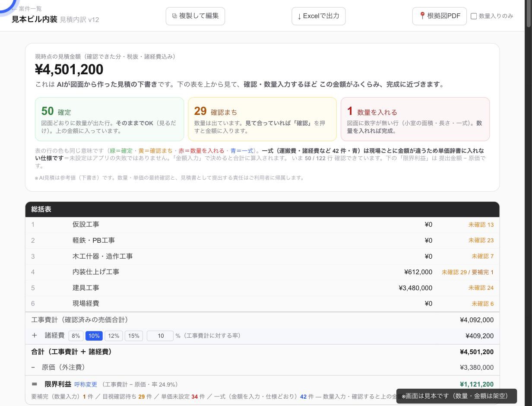The width and height of the screenshot is (532, 406).
Task: Click the 呼称変更 link beside 限界利益
Action: click(85, 384)
